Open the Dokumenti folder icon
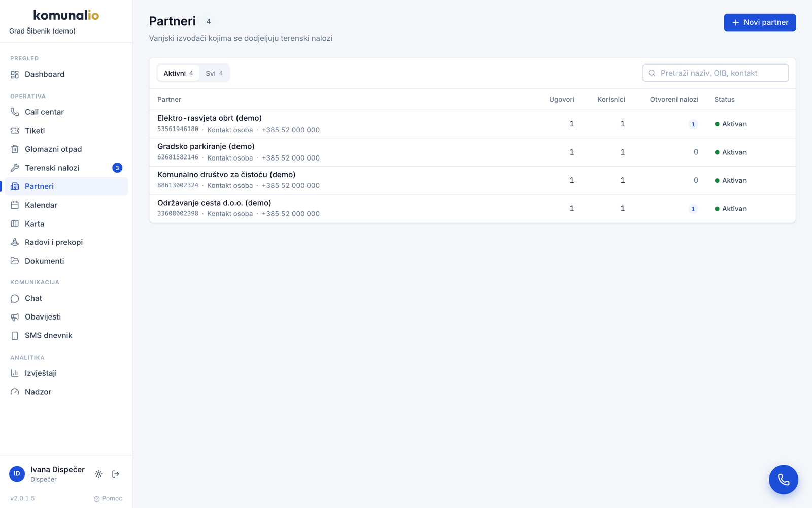812x508 pixels. (15, 261)
